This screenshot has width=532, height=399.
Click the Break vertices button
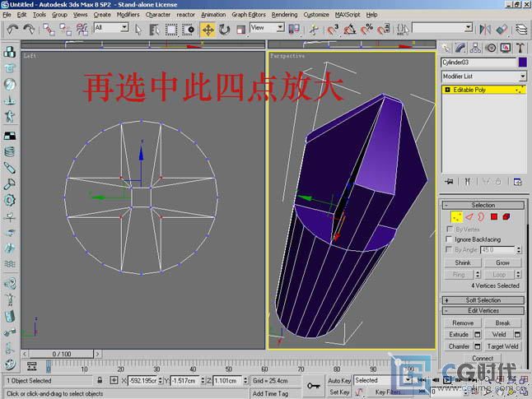[x=502, y=323]
